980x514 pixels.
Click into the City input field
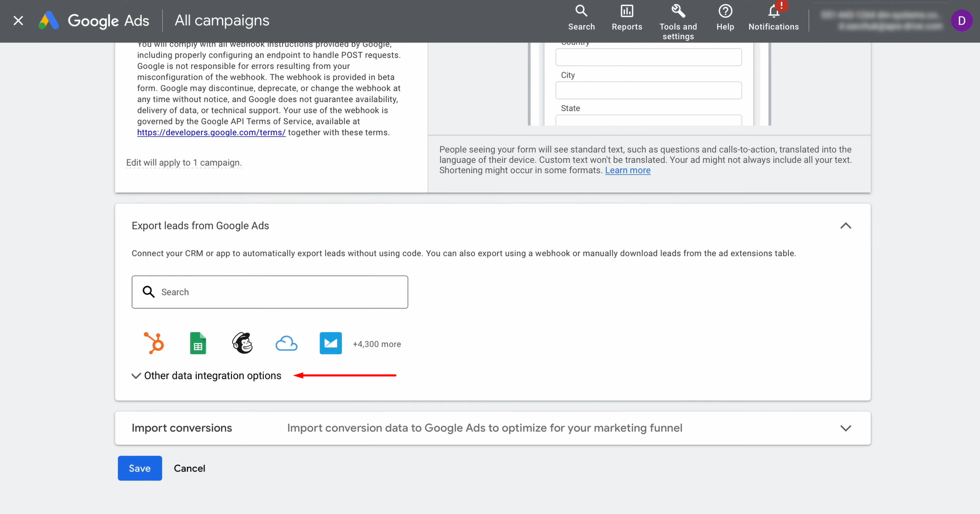(x=648, y=90)
